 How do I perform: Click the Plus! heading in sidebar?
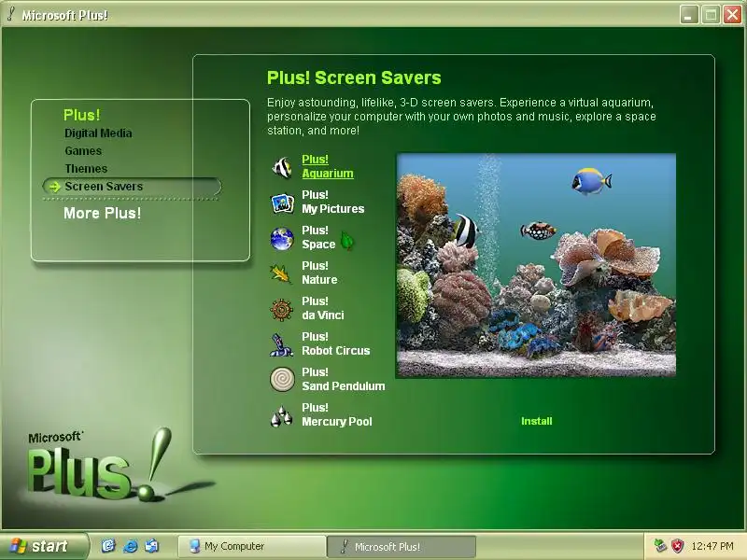pos(82,115)
